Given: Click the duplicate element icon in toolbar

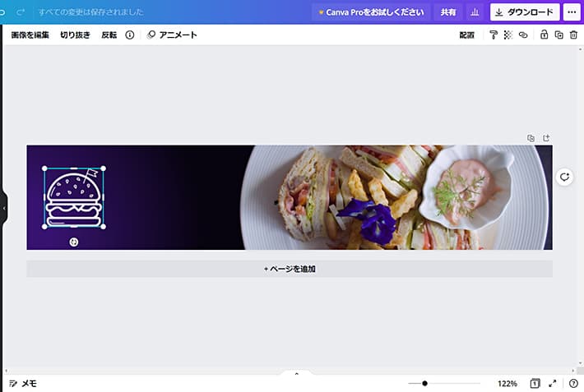Looking at the screenshot, I should (x=559, y=35).
